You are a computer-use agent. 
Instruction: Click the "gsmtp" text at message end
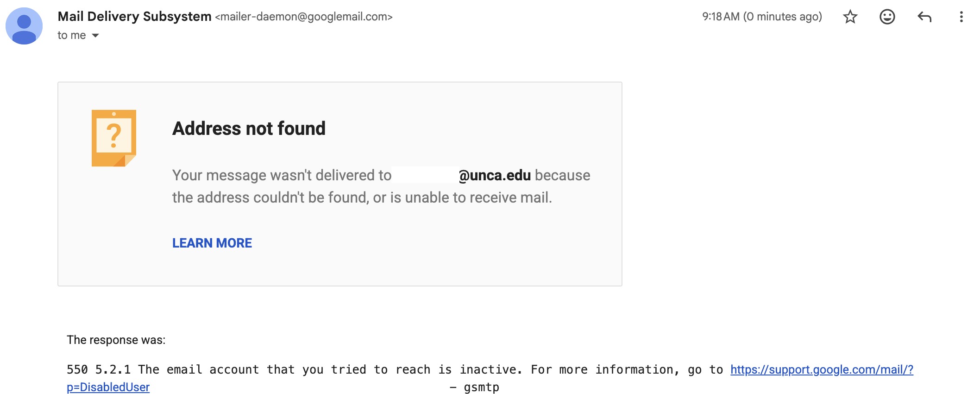[x=481, y=387]
